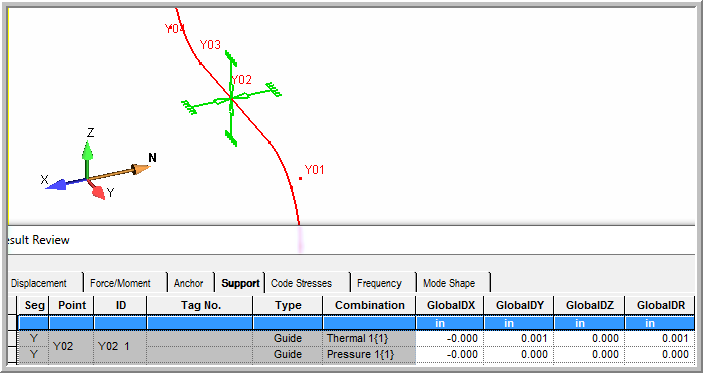
Task: Click the red Y axis arrow
Action: [96, 189]
